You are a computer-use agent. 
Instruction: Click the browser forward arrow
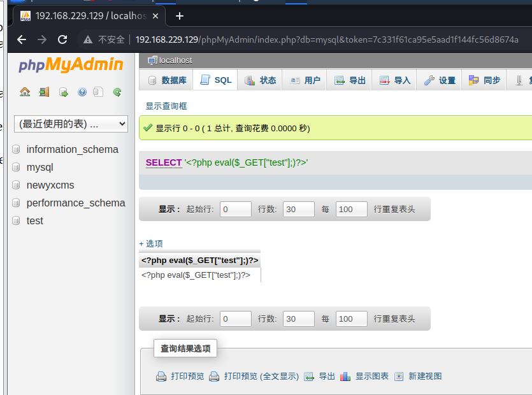[x=42, y=39]
